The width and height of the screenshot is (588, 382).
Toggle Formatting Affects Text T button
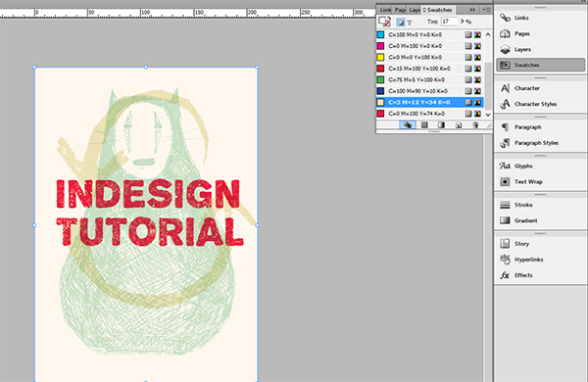[x=410, y=23]
